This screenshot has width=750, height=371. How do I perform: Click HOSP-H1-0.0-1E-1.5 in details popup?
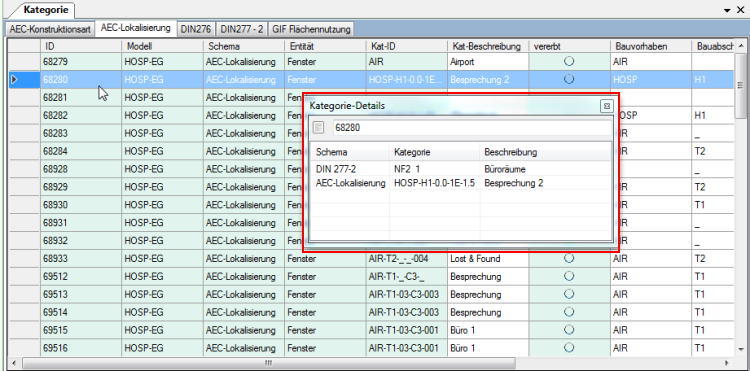[x=434, y=183]
